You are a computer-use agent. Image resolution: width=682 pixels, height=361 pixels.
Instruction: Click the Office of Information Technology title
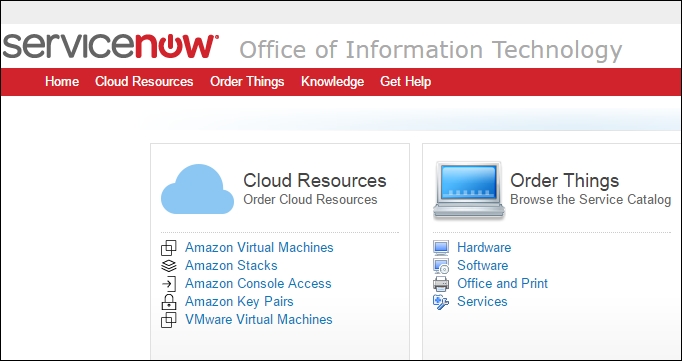(431, 50)
